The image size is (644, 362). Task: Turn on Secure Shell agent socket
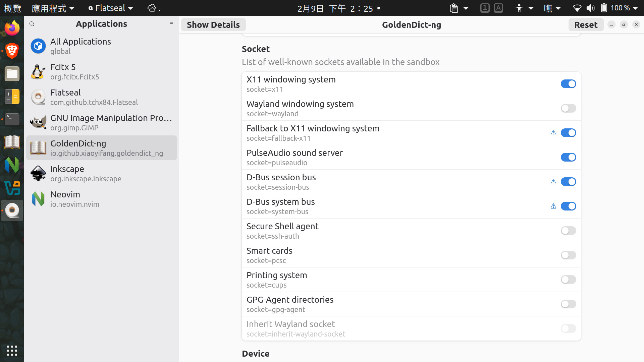coord(568,231)
